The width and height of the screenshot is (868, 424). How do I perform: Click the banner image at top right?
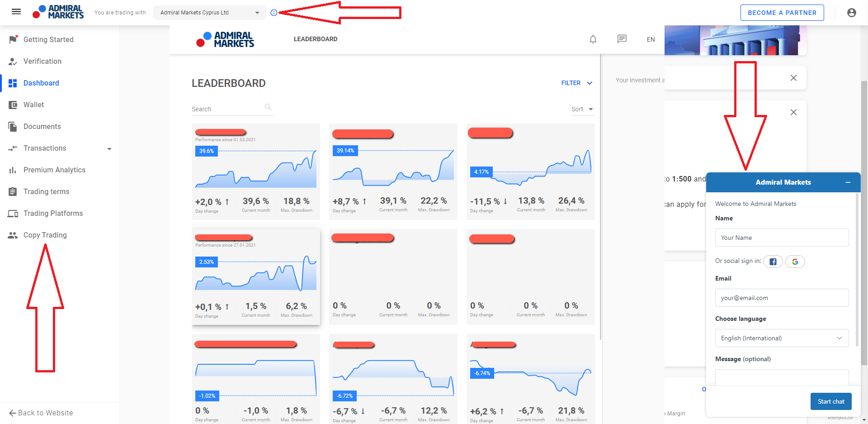(x=735, y=40)
